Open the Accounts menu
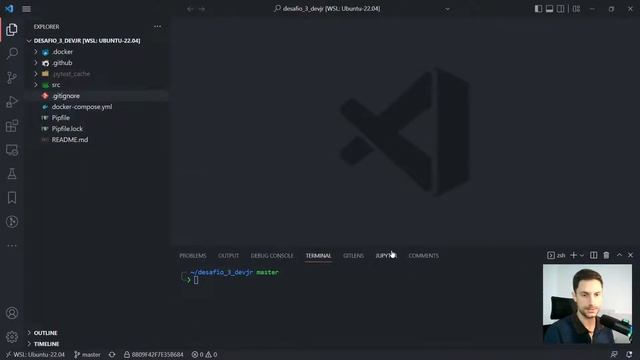 [12, 313]
